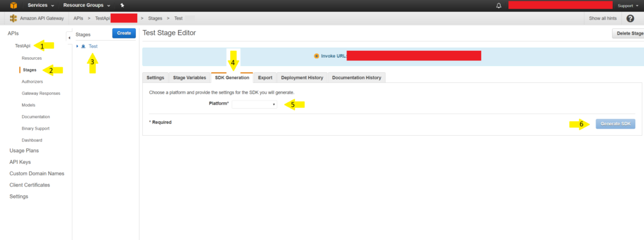Click the orange Invoke URL bullet icon
The width and height of the screenshot is (644, 240).
pos(316,56)
